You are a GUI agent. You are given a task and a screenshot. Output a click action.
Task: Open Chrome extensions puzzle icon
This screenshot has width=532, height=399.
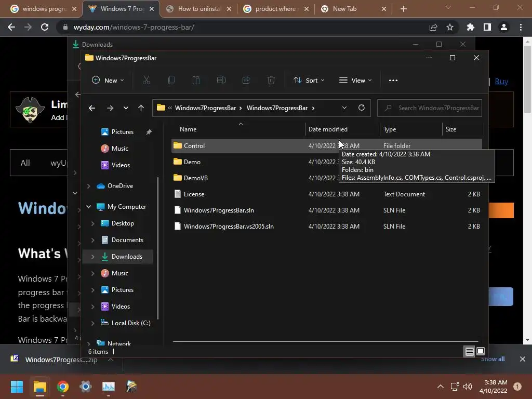coord(471,27)
